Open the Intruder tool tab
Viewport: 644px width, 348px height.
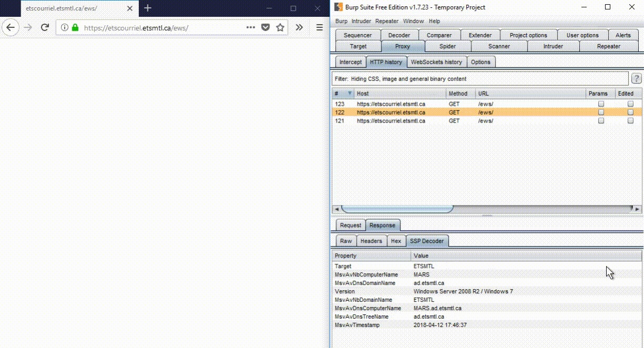(553, 46)
